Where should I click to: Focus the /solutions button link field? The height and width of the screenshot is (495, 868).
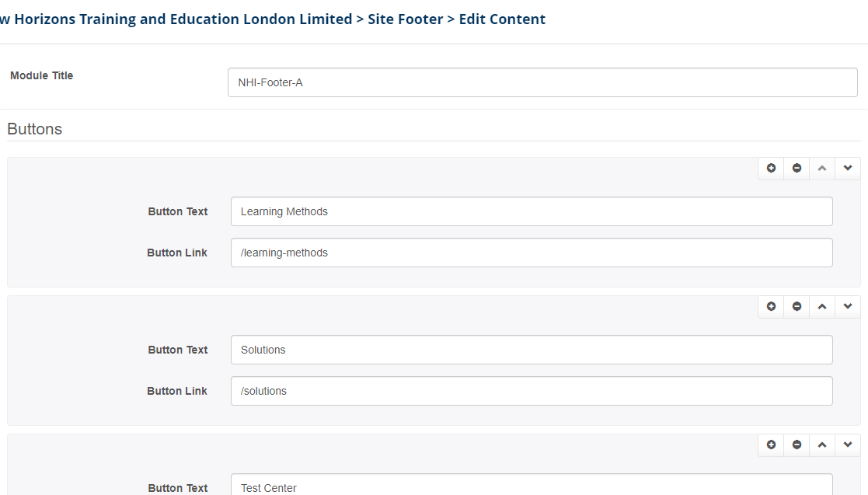(531, 391)
